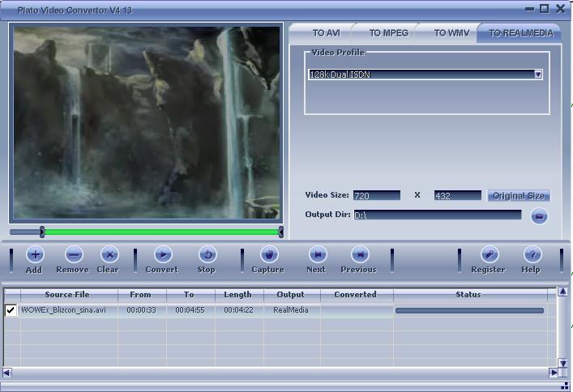Open the Help icon
Screen dimensions: 573x392
[532, 254]
